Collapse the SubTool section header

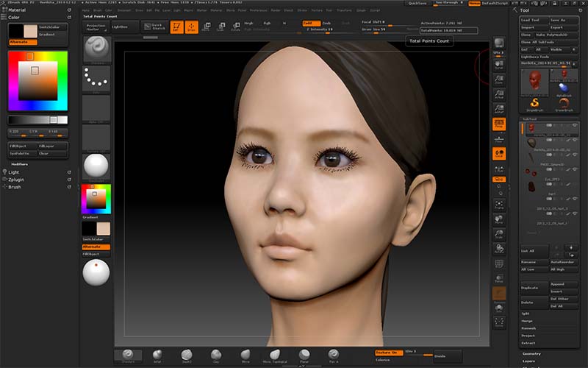tap(530, 119)
